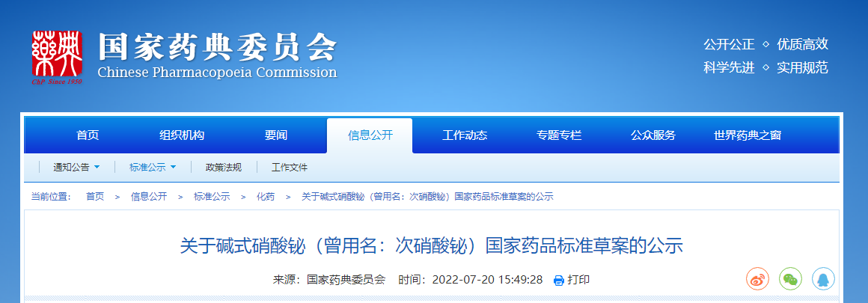
Task: Open the 专题专栏 navigation tab
Action: (559, 135)
